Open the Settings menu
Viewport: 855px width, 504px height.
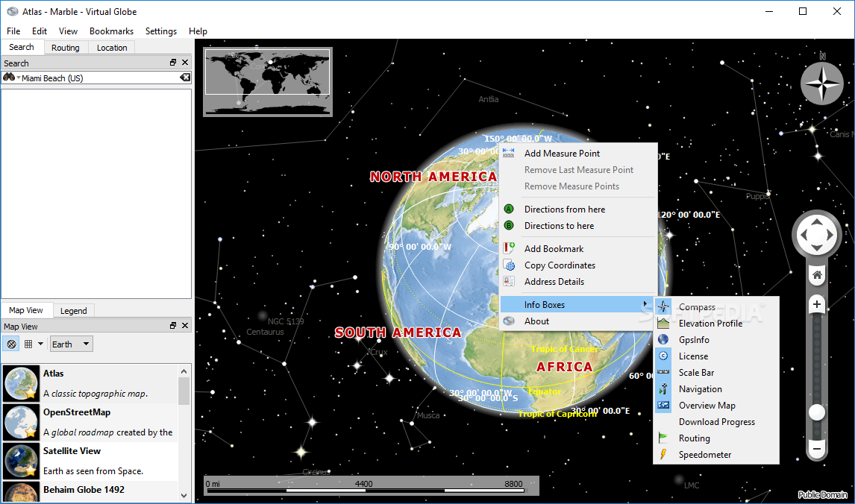[161, 31]
